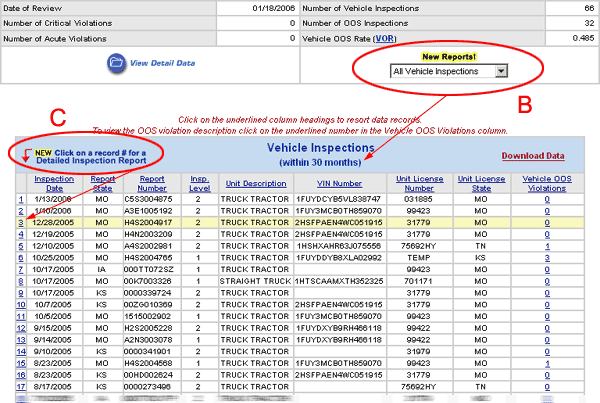
Task: Open the View Detail Data link
Action: click(162, 63)
